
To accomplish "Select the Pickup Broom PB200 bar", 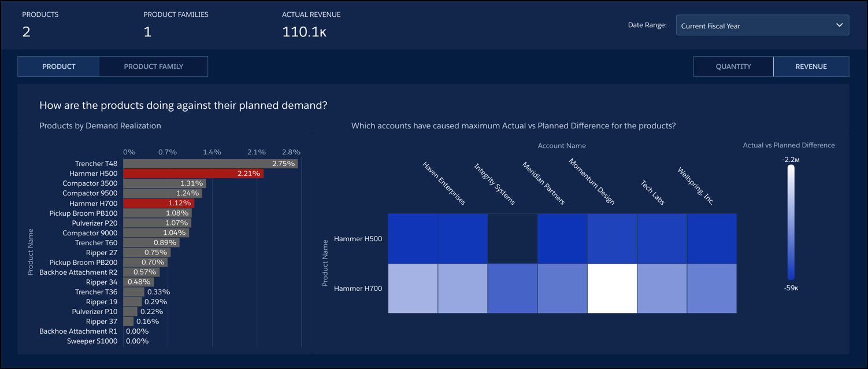I will pyautogui.click(x=145, y=262).
